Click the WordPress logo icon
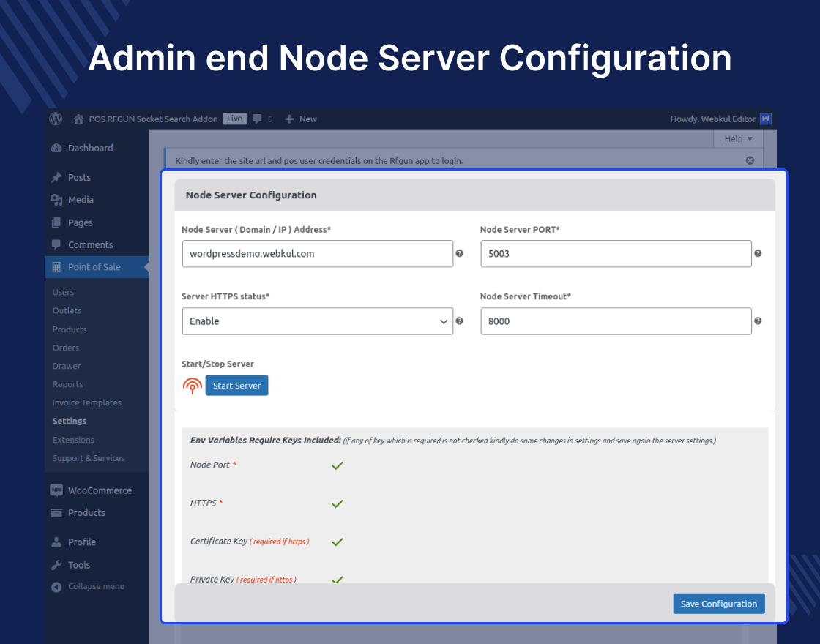This screenshot has width=820, height=644. pos(56,119)
